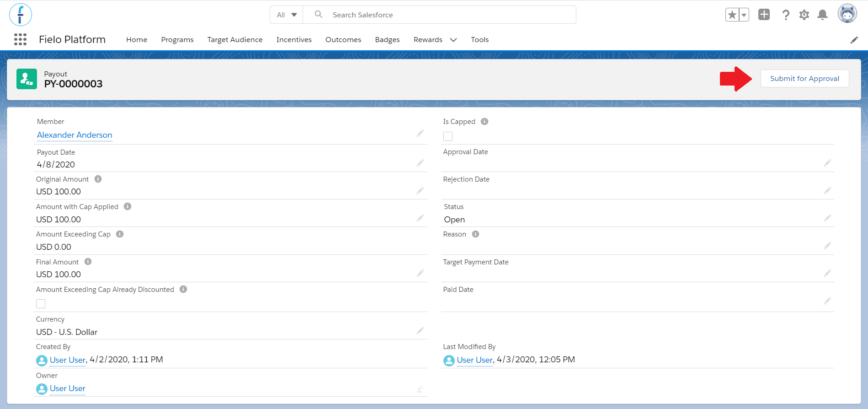Expand the Rewards tab menu chevron
Viewport: 868px width, 409px height.
tap(453, 40)
